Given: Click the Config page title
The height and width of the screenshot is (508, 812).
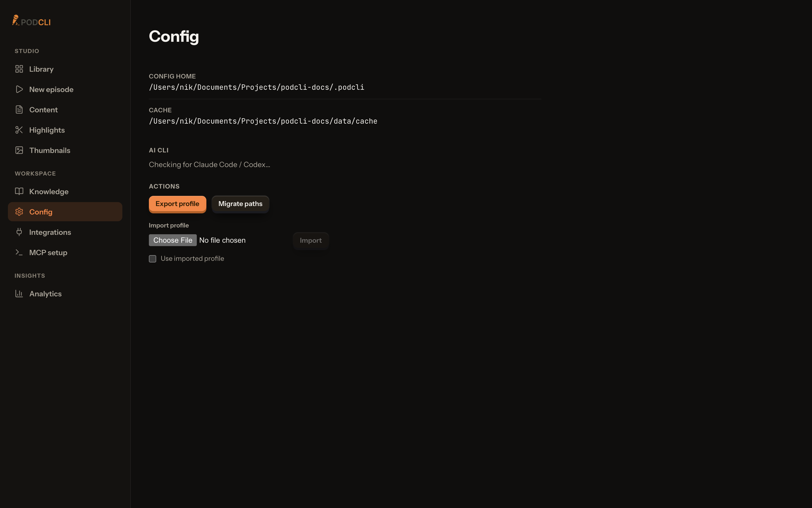Looking at the screenshot, I should tap(174, 36).
